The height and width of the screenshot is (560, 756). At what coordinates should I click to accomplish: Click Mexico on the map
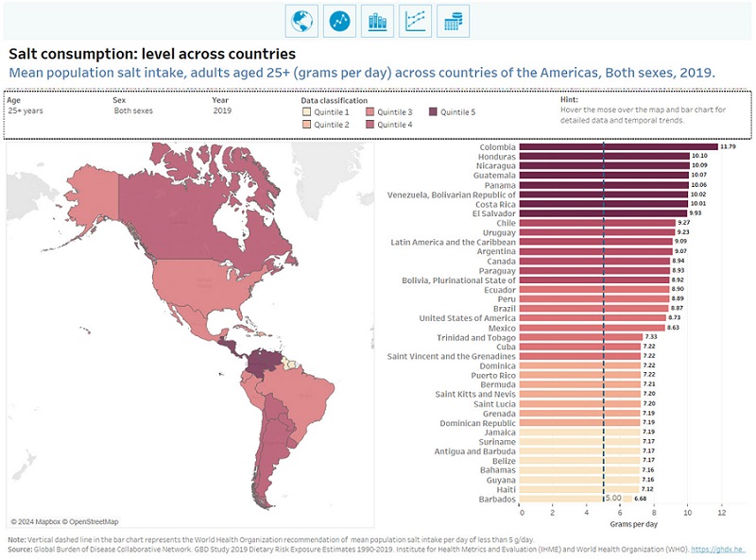198,323
